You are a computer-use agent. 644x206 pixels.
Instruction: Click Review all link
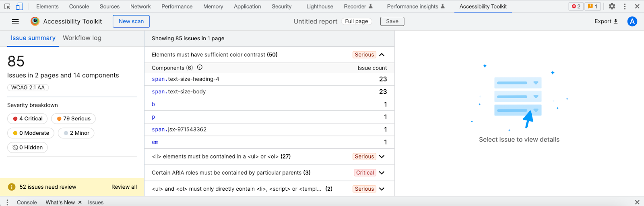pyautogui.click(x=124, y=187)
